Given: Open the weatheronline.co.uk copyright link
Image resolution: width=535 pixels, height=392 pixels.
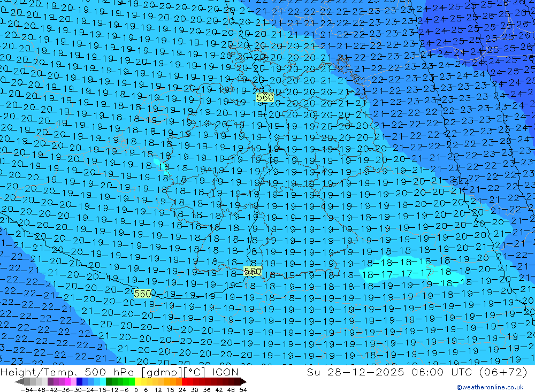Looking at the screenshot, I should [490, 387].
